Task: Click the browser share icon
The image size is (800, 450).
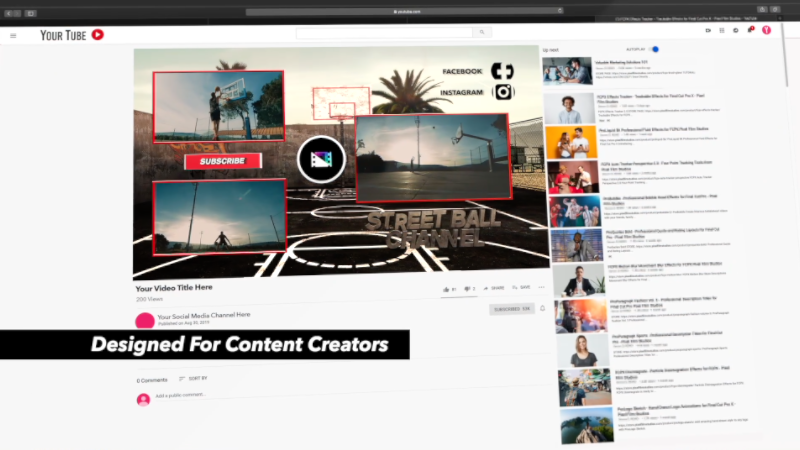Action: (762, 9)
